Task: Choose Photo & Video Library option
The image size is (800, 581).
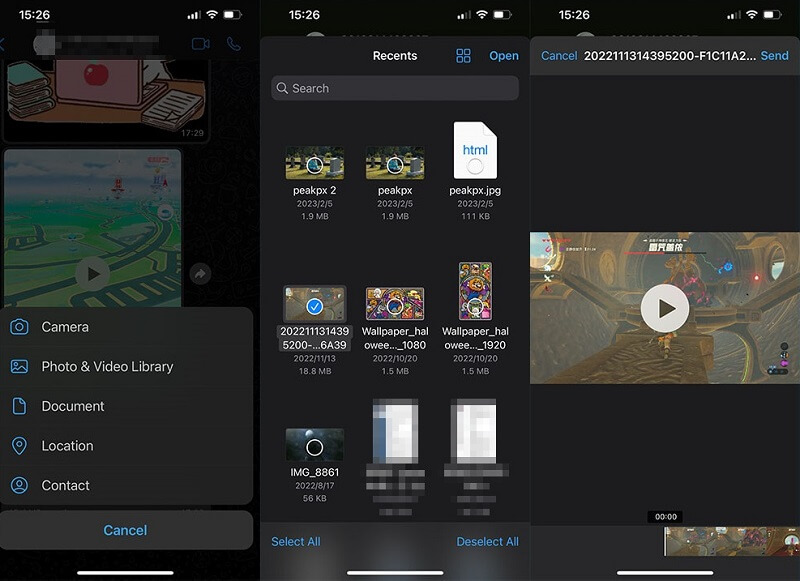Action: pyautogui.click(x=126, y=366)
